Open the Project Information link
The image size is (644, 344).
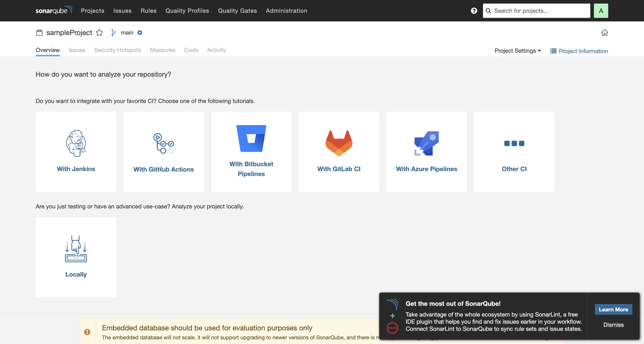[583, 51]
